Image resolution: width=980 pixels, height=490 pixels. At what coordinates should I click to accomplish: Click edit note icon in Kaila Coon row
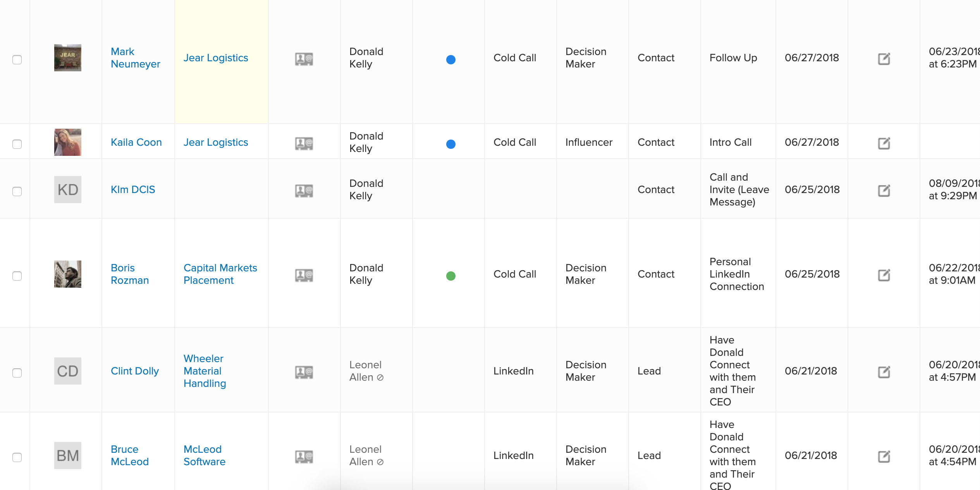884,143
